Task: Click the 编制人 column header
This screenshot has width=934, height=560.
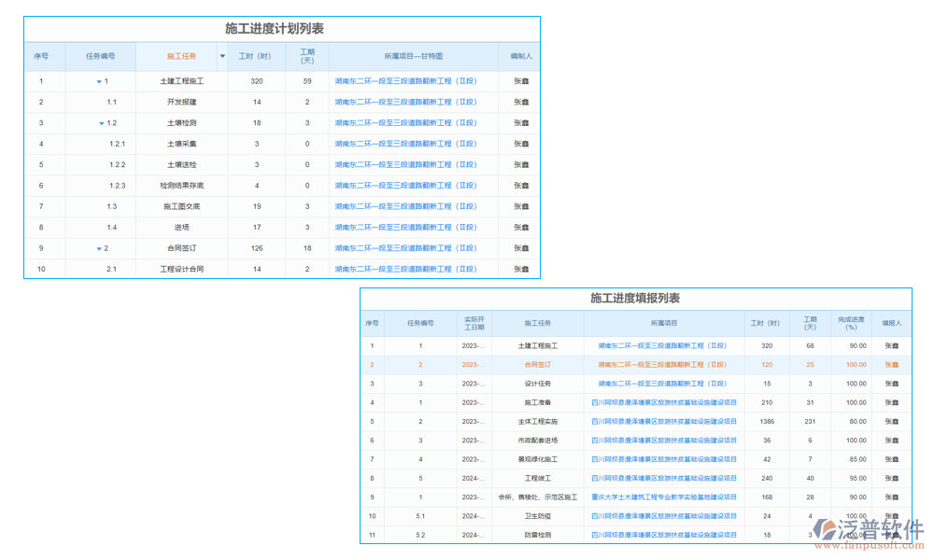Action: pos(519,56)
